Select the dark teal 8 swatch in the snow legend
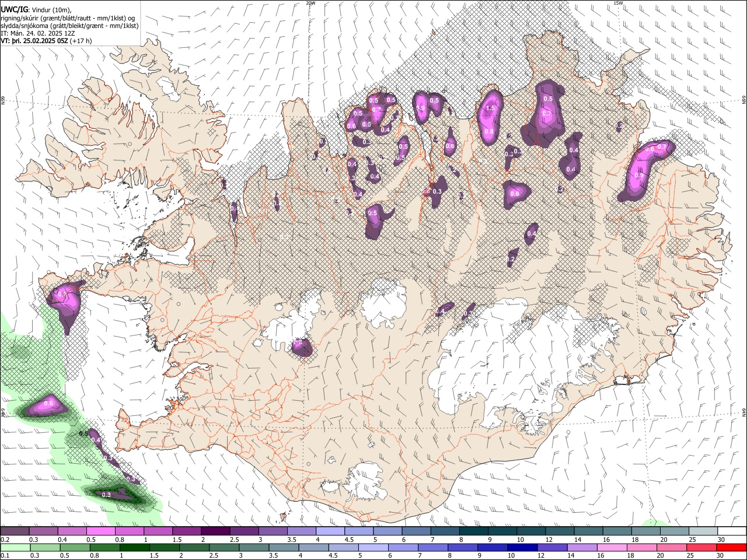Viewport: 747px width, 560px height. pos(473,531)
